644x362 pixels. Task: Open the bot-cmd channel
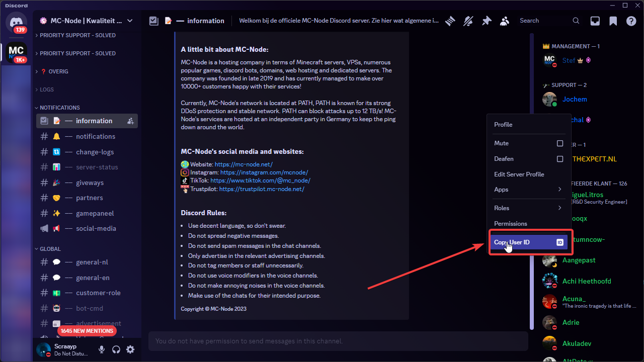click(87, 308)
